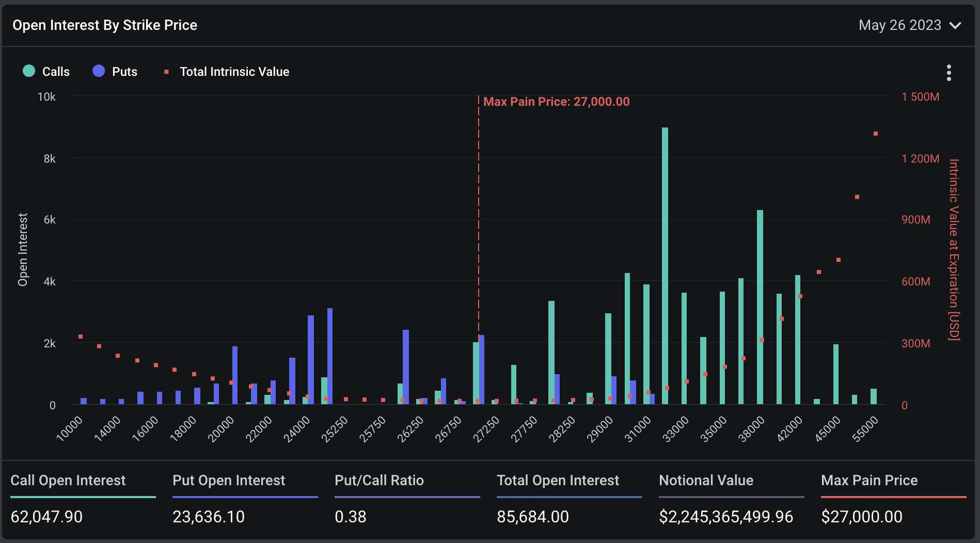Click the teal circle icon for Calls
This screenshot has height=543, width=980.
tap(29, 71)
